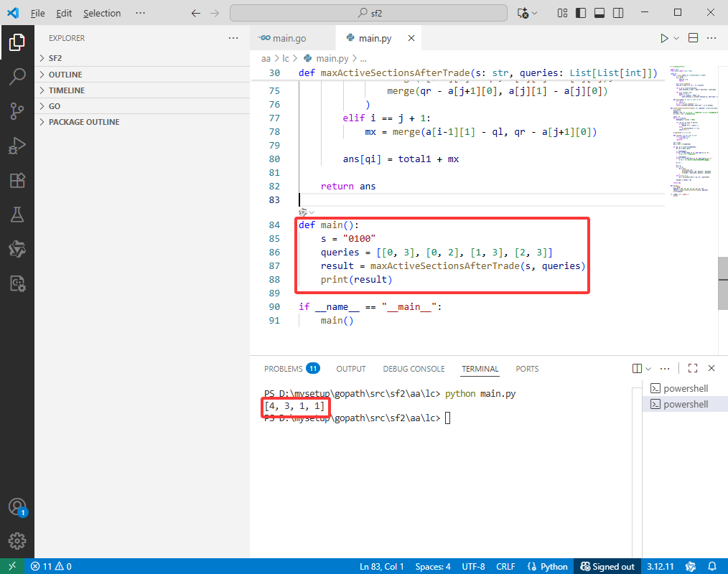This screenshot has width=728, height=574.
Task: Maximize the terminal panel size
Action: click(693, 369)
